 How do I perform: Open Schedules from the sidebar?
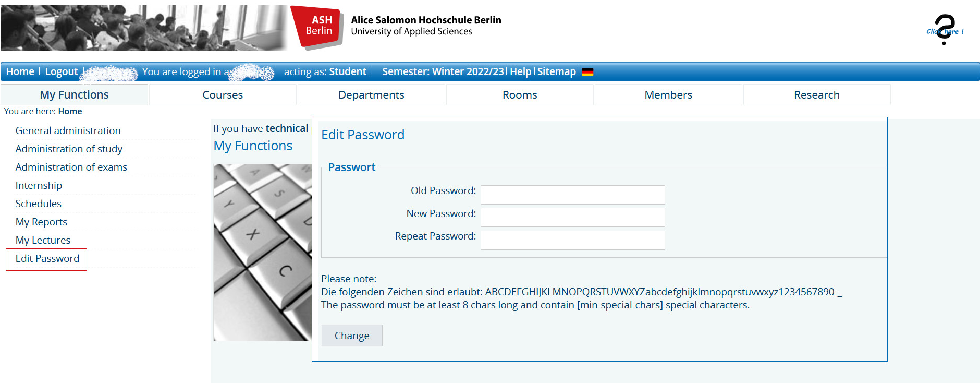point(38,204)
